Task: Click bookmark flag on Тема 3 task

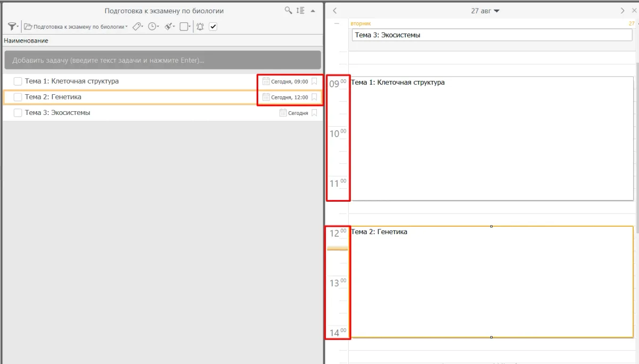Action: pos(314,113)
